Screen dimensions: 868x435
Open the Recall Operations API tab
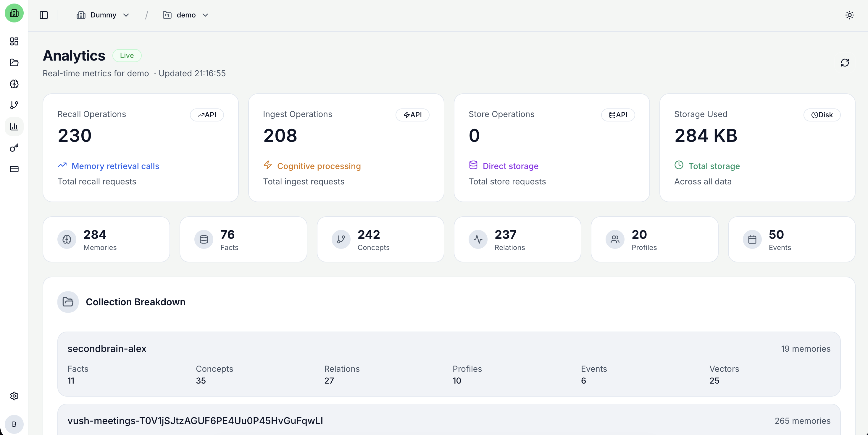click(207, 115)
